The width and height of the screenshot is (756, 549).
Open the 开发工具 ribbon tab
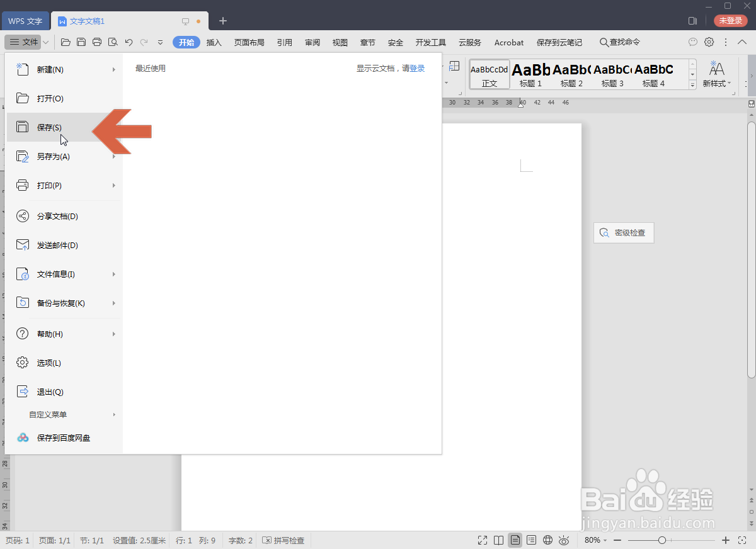point(431,42)
